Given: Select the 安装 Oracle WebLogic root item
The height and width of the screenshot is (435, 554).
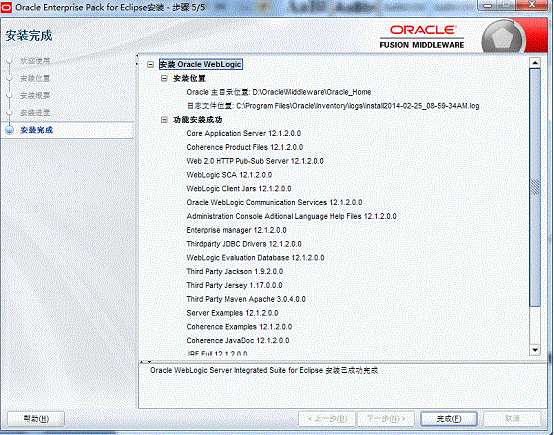Looking at the screenshot, I should click(201, 64).
